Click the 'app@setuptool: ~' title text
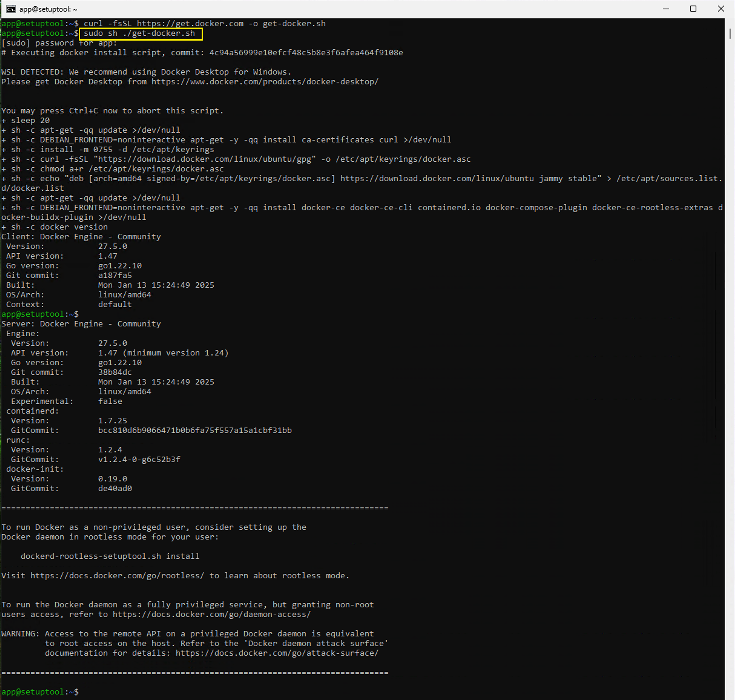 click(x=48, y=9)
